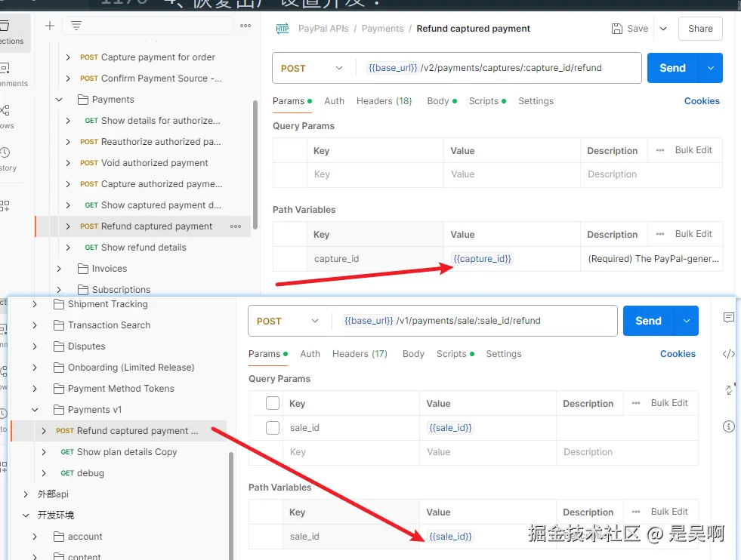Tick the sale_id query param checkbox
Image resolution: width=741 pixels, height=560 pixels.
tap(273, 428)
